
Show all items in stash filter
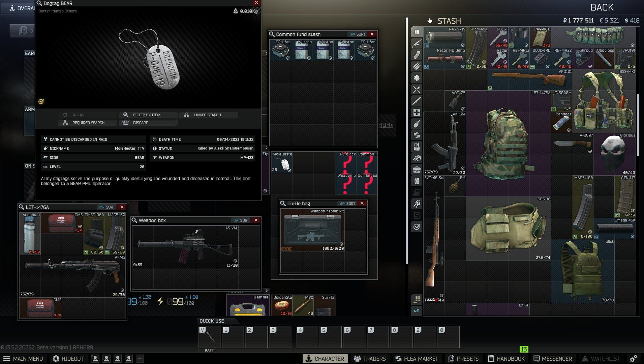tap(417, 32)
